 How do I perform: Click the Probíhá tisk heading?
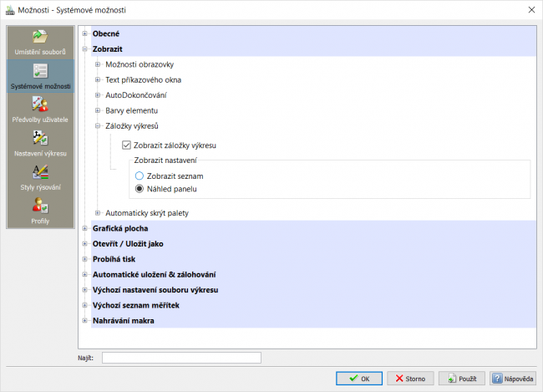[x=114, y=259]
